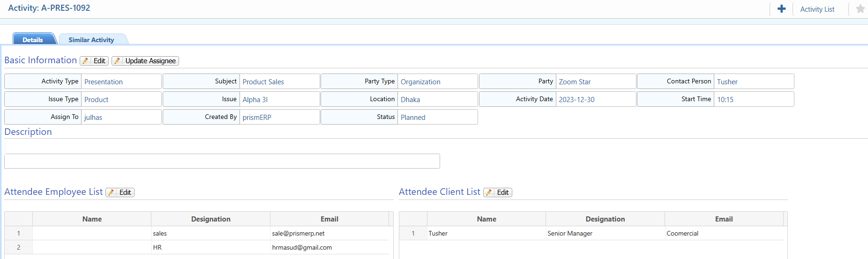868x259 pixels.
Task: Click the Product Sales subject value
Action: 263,81
